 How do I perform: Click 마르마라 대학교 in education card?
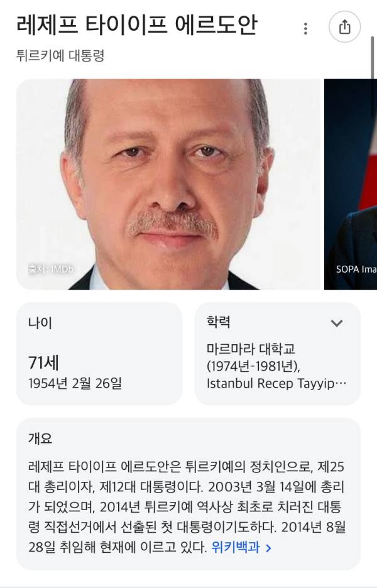[251, 349]
